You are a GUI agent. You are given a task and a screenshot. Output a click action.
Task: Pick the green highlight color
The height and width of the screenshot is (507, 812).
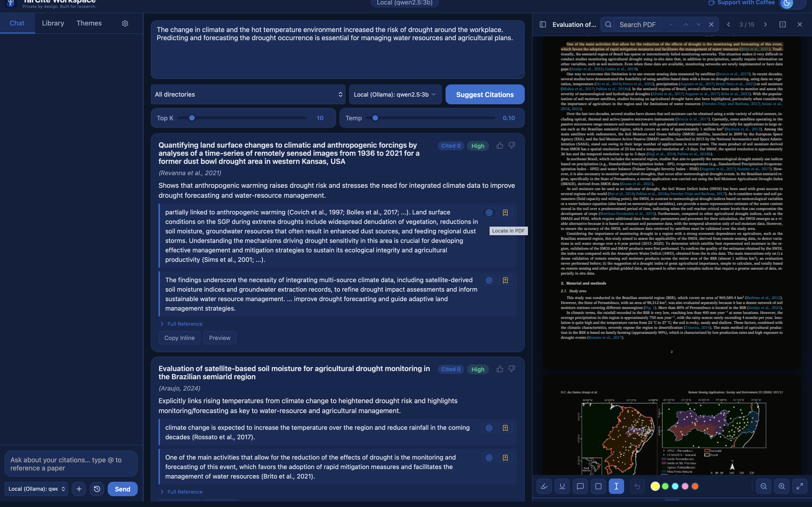tap(665, 486)
